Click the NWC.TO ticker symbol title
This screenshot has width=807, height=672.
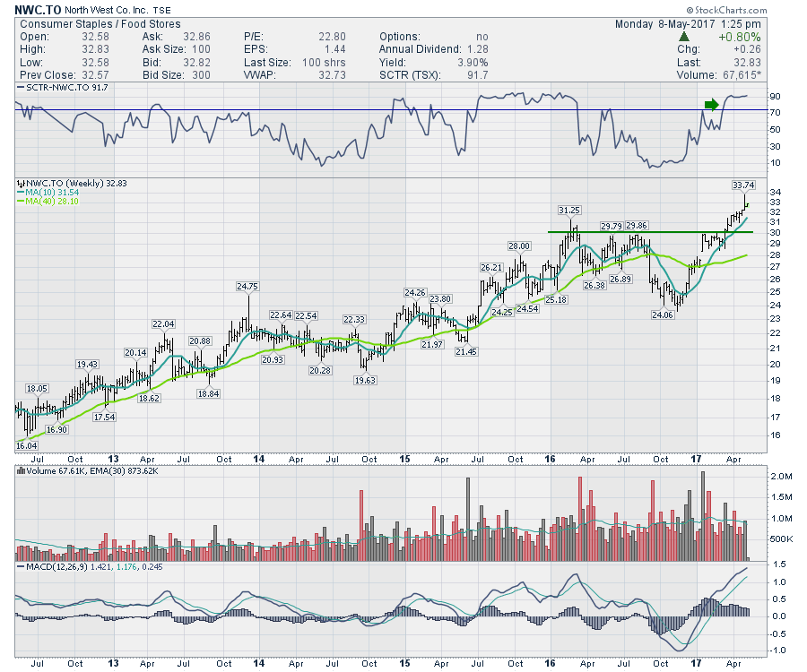click(x=38, y=10)
